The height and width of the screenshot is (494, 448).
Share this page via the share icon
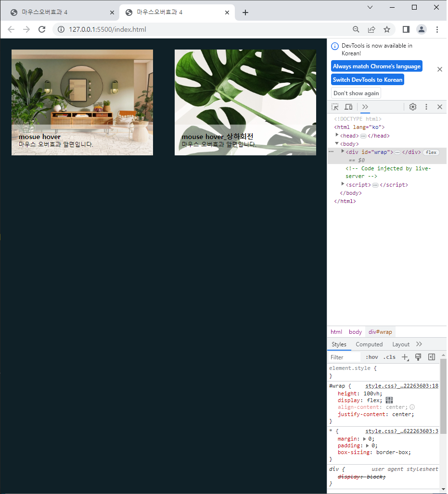click(x=371, y=29)
